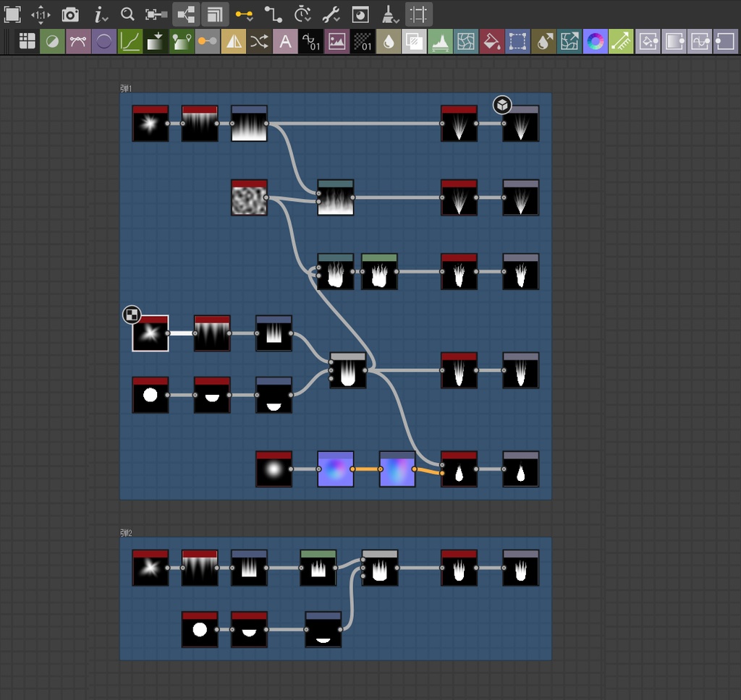The image size is (741, 700).
Task: Open the information dropdown with chevron
Action: (99, 14)
